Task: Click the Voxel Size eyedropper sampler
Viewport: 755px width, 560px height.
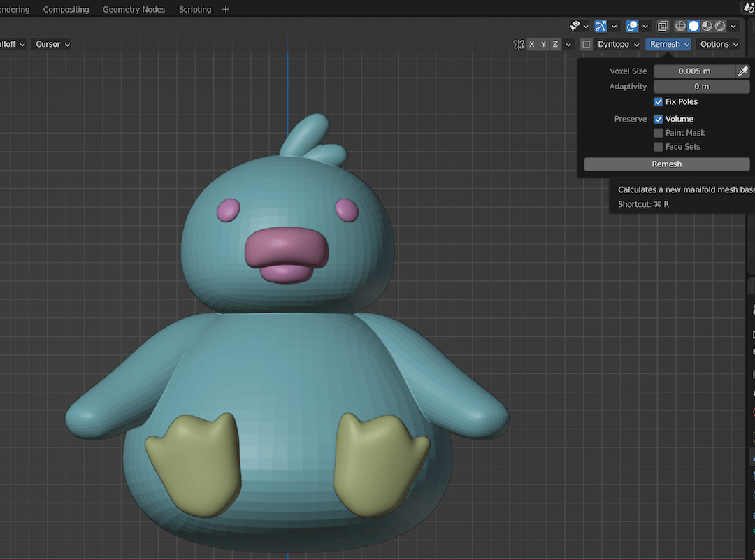Action: pos(742,71)
